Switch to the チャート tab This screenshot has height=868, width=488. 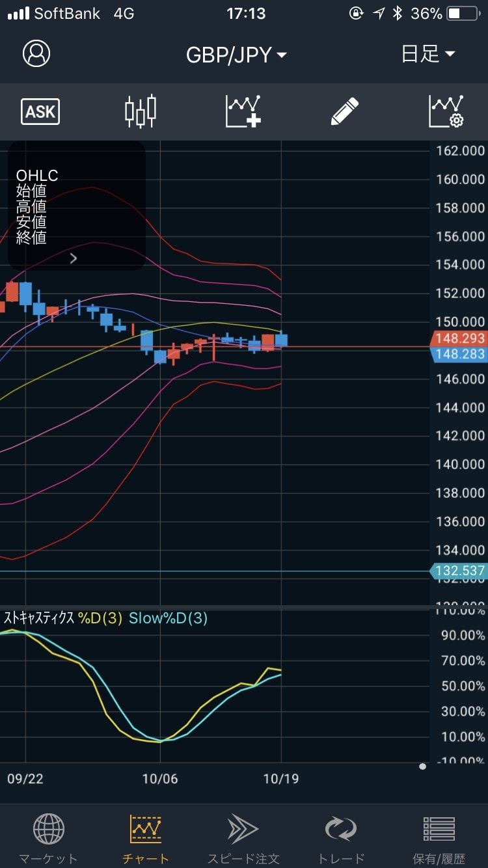146,839
